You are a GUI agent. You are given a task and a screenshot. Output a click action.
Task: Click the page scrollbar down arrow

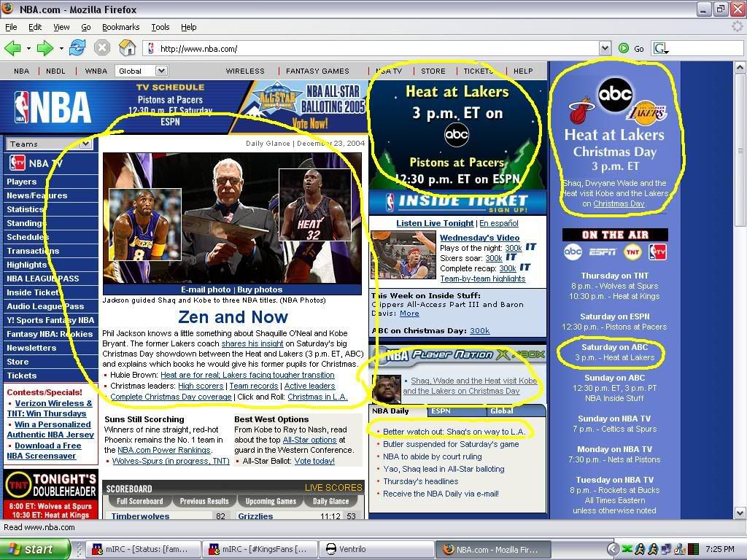point(740,513)
